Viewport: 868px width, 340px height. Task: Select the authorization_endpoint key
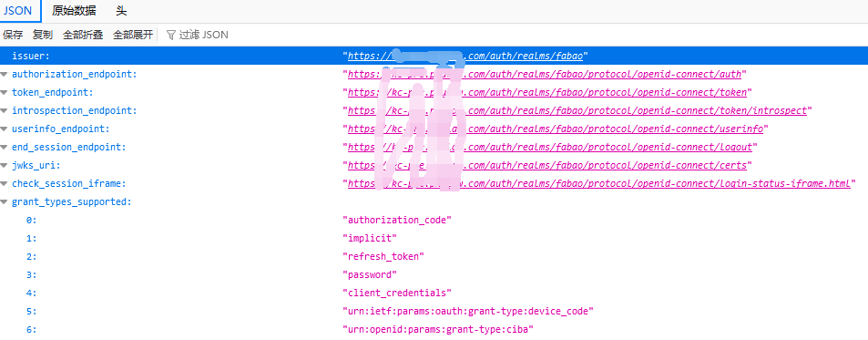click(x=74, y=74)
